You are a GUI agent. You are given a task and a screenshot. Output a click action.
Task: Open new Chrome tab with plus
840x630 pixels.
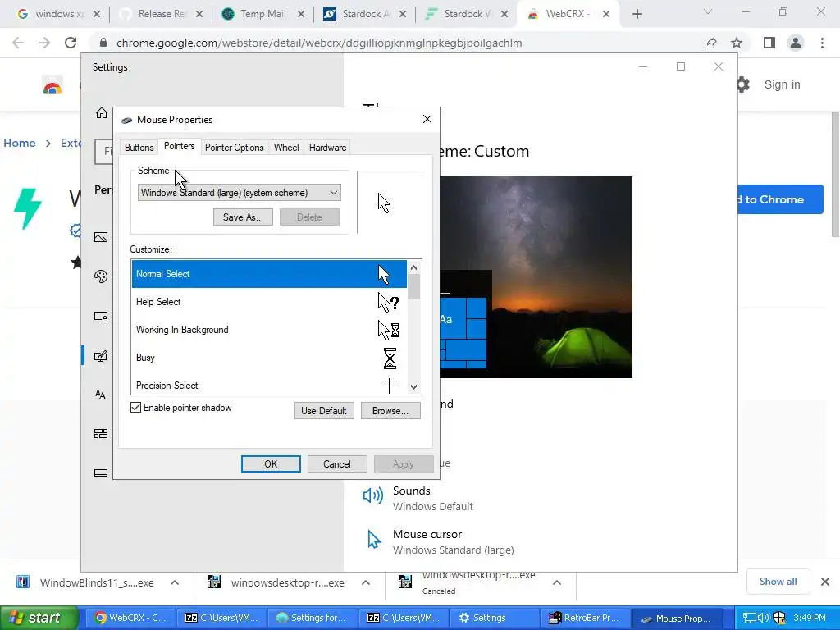point(637,14)
